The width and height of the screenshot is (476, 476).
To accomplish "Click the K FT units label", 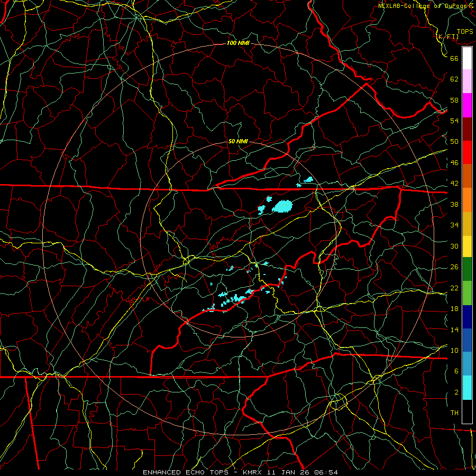I will [x=447, y=37].
